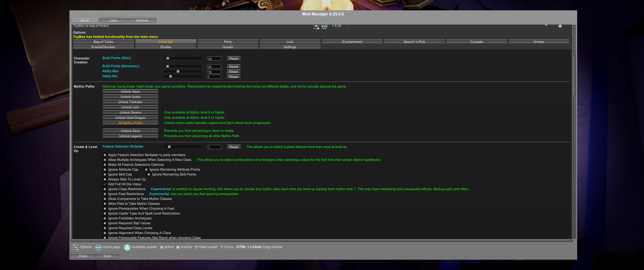
Task: Click Feature Selection Multiplier slider handle
Action: 169,147
